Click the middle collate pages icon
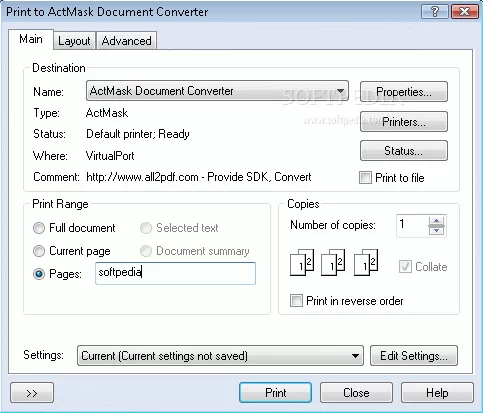The image size is (483, 413). tap(333, 262)
